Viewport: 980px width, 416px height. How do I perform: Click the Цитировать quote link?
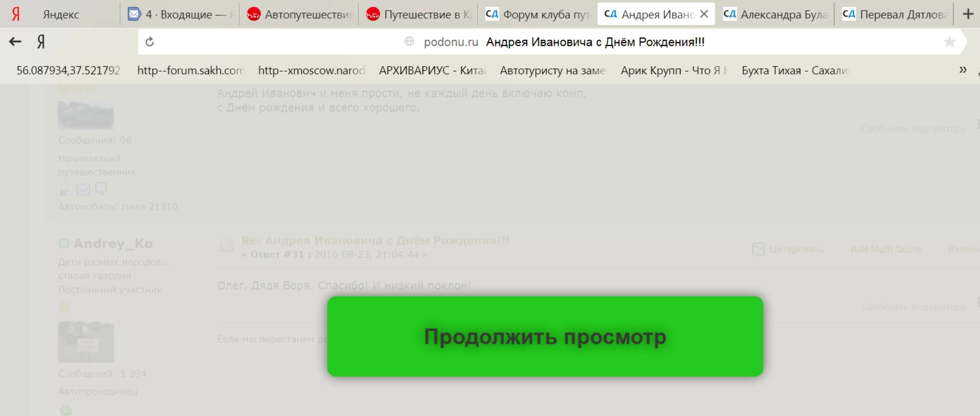coord(796,249)
